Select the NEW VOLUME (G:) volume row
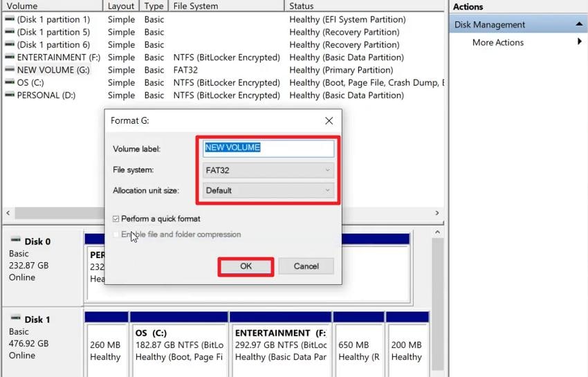The image size is (588, 377). 223,70
